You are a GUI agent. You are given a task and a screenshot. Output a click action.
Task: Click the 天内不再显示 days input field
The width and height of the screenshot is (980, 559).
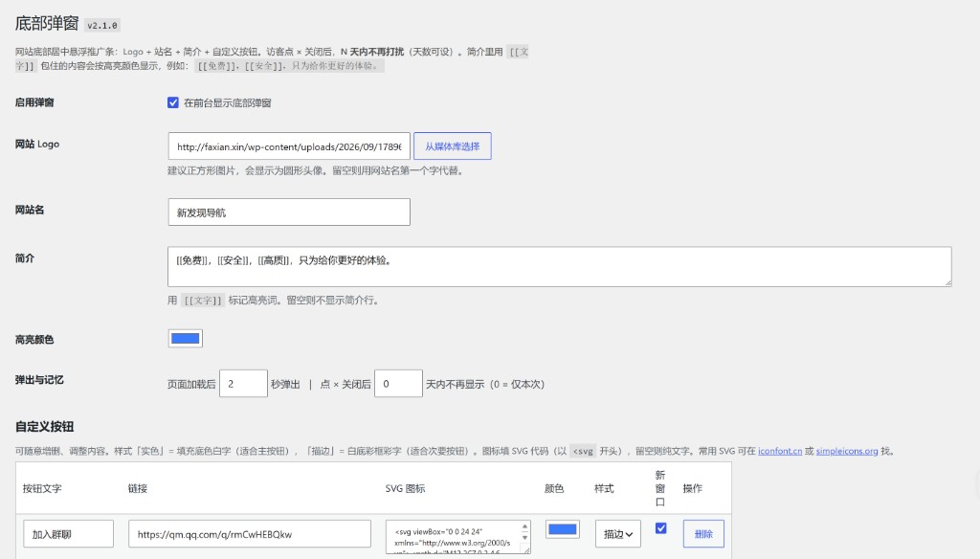coord(398,383)
